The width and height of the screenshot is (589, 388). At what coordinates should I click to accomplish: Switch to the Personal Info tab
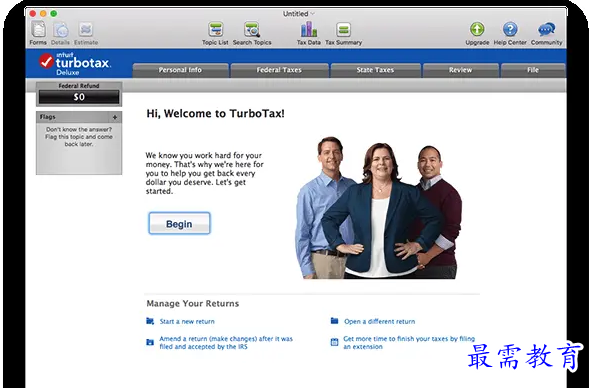pyautogui.click(x=180, y=70)
